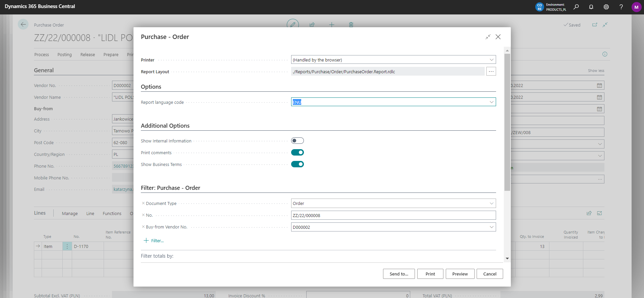Open the Document Type filter dropdown
Image resolution: width=644 pixels, height=298 pixels.
(x=491, y=203)
